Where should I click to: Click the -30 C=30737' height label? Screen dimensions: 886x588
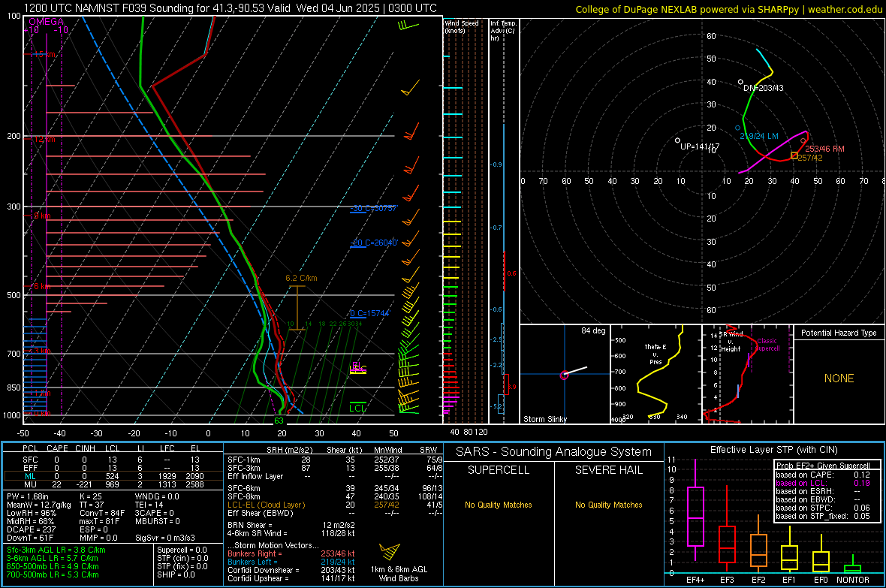(374, 208)
